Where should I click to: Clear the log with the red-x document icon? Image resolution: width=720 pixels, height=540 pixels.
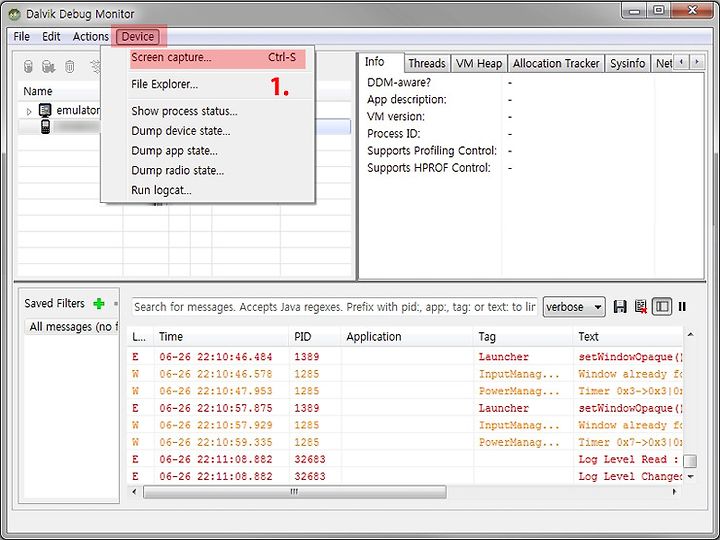[641, 307]
